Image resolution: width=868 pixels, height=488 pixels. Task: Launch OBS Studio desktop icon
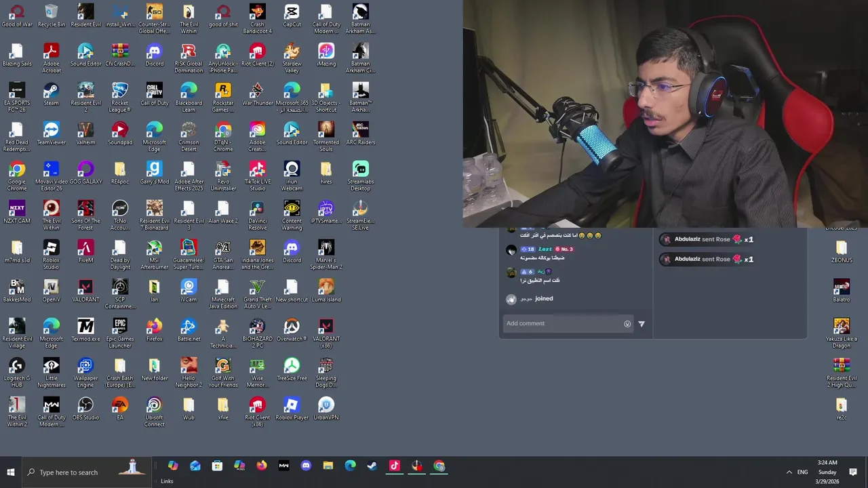click(x=85, y=409)
